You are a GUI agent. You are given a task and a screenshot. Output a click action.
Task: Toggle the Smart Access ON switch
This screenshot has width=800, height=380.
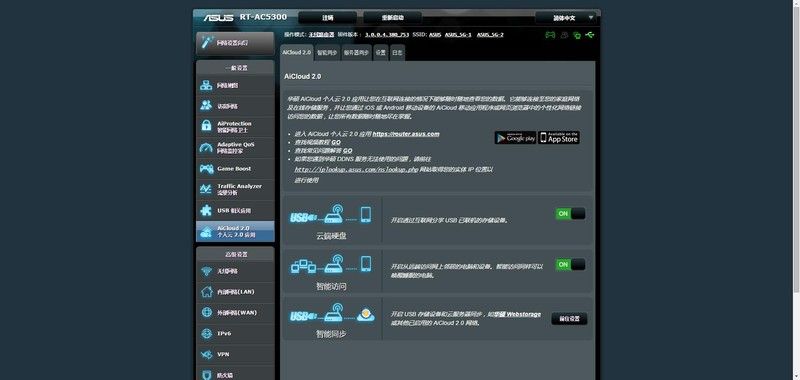coord(570,264)
